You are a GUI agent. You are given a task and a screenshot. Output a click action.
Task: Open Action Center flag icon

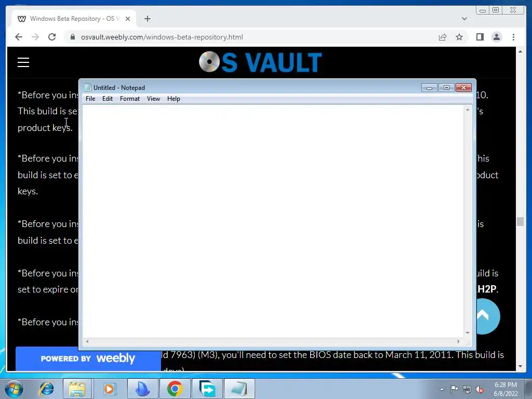point(454,389)
